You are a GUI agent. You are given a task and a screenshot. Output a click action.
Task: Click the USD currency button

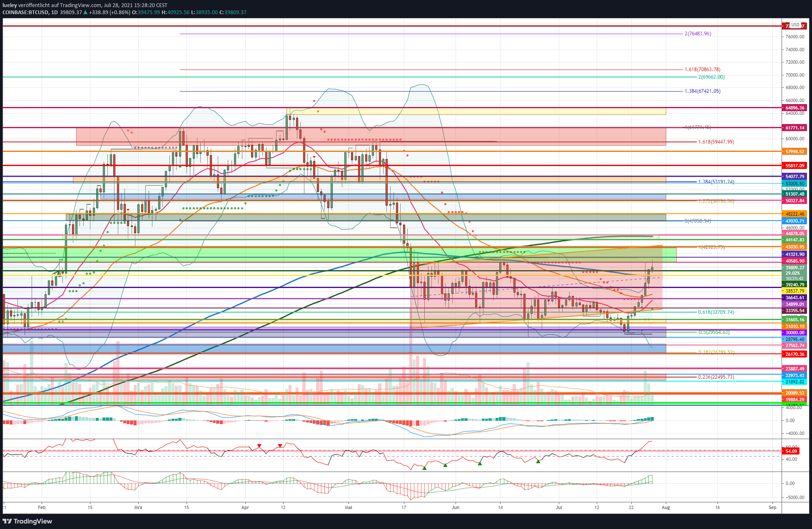pyautogui.click(x=795, y=25)
